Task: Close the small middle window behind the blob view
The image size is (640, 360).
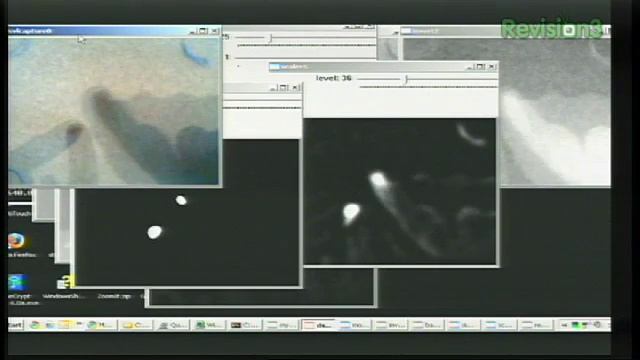Action: [x=296, y=87]
